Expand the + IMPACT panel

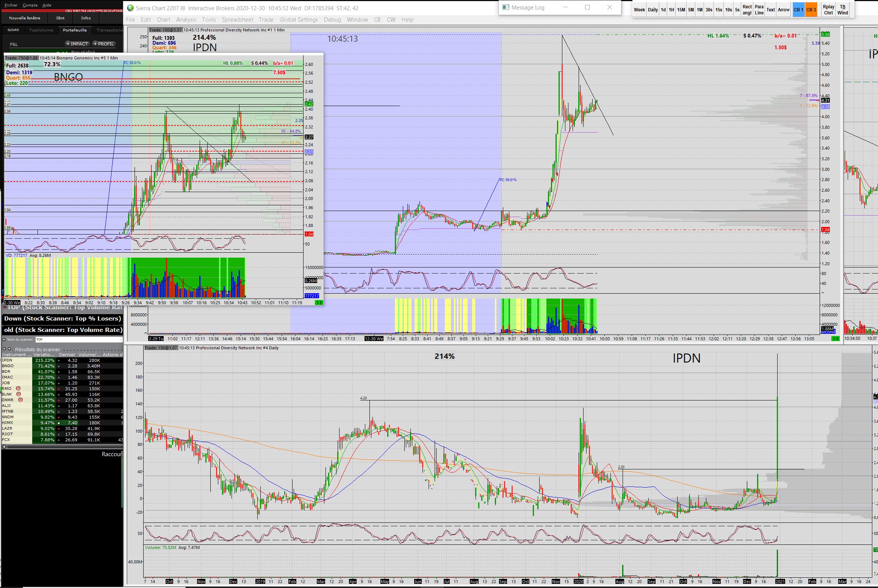[x=77, y=44]
